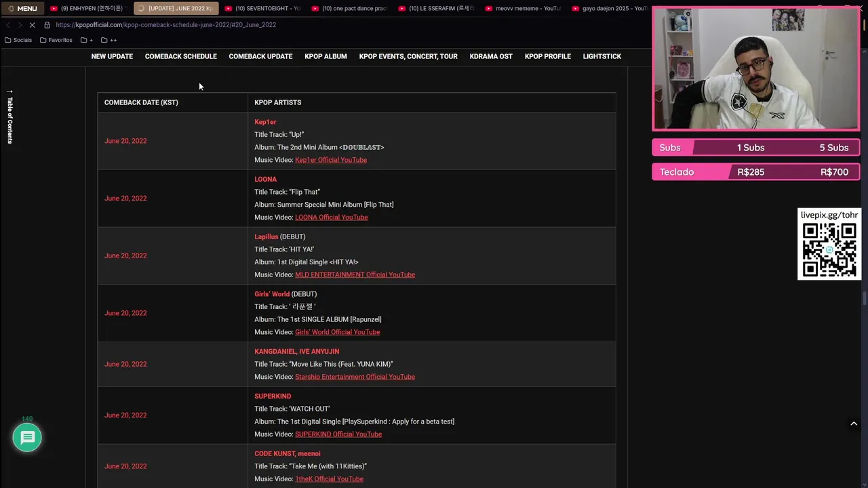Screen dimensions: 868x488
Task: Open the Kep1er artist link
Action: [x=265, y=122]
